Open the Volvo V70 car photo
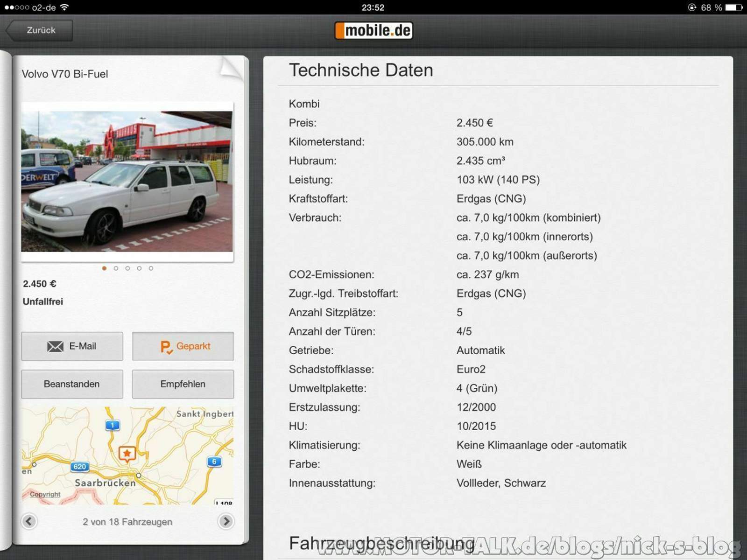This screenshot has width=747, height=560. pos(127,181)
